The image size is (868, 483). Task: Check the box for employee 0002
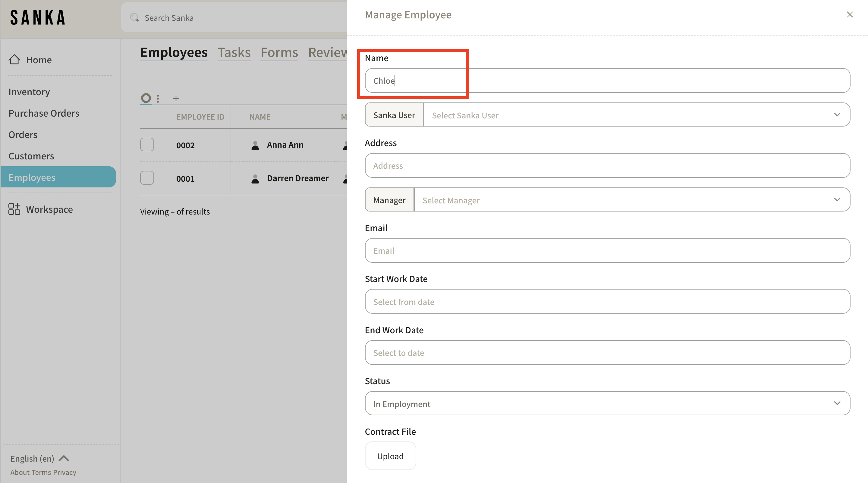click(x=147, y=145)
